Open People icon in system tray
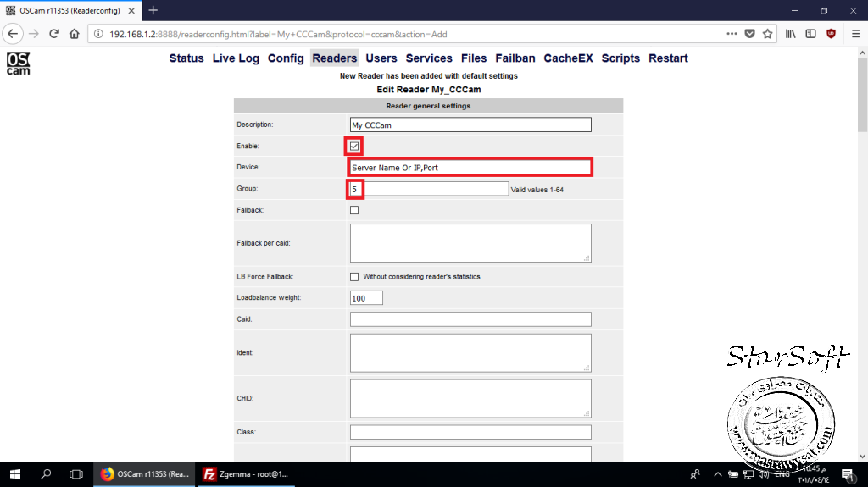This screenshot has height=487, width=868. (x=695, y=474)
